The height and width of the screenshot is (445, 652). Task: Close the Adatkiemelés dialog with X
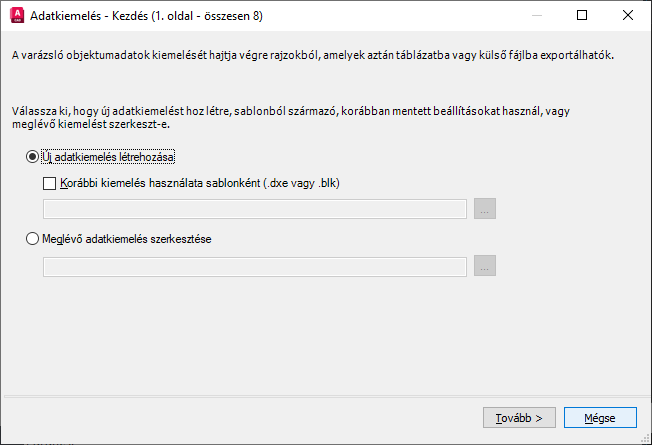[x=628, y=16]
